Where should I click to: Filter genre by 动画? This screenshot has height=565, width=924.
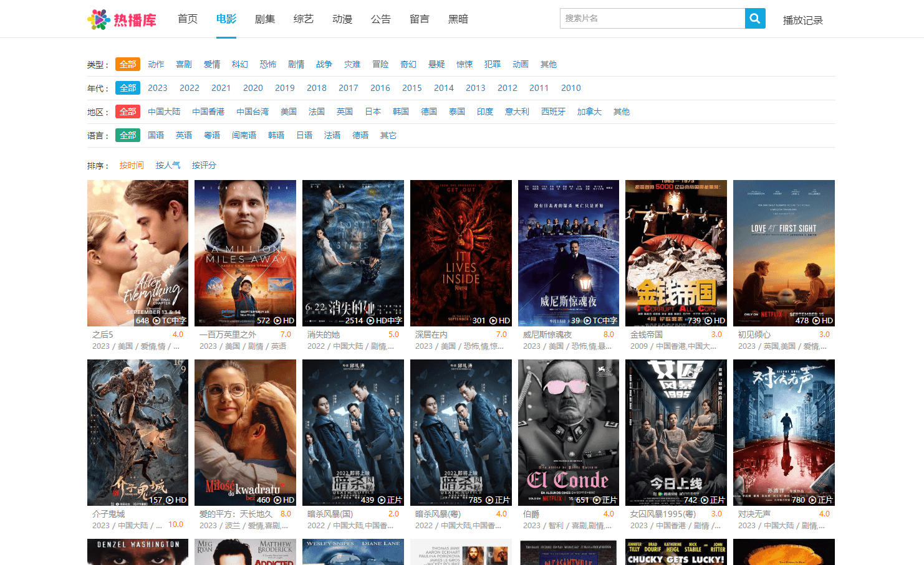521,64
